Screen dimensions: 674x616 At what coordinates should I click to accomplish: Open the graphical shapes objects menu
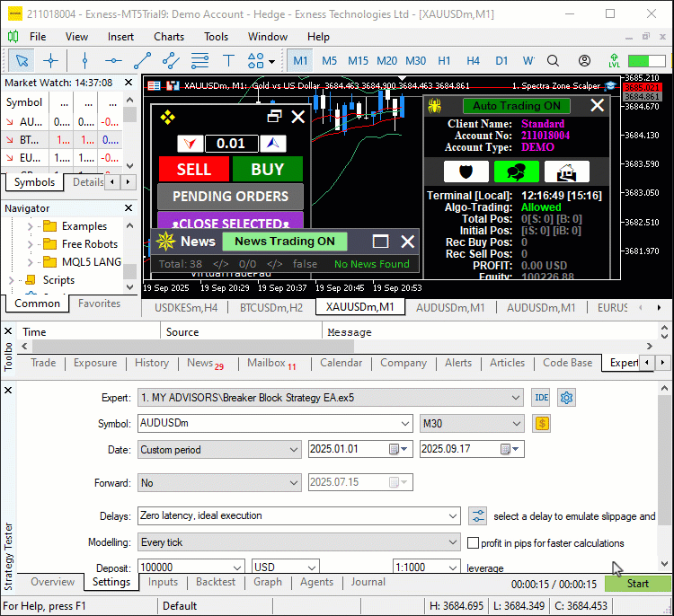[x=261, y=60]
